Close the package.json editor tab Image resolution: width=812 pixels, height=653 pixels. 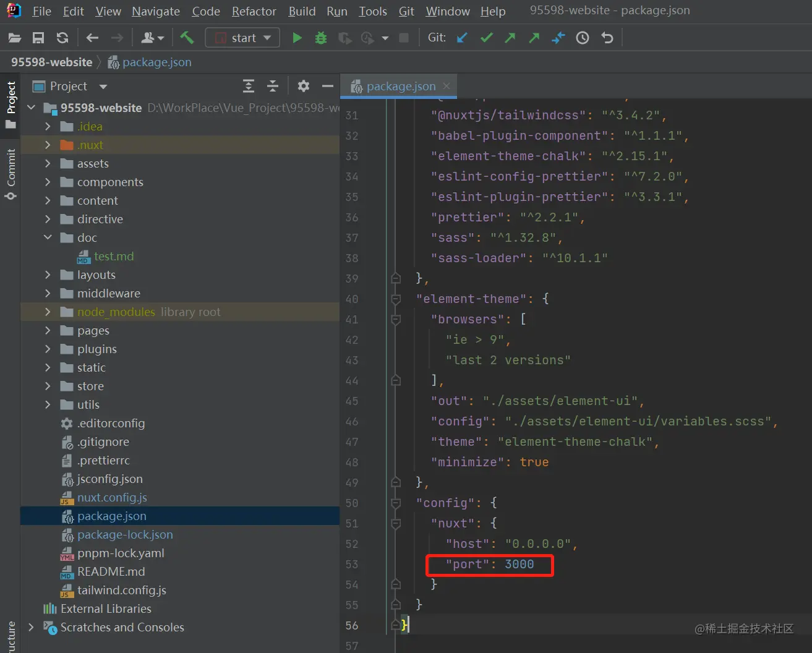(447, 86)
